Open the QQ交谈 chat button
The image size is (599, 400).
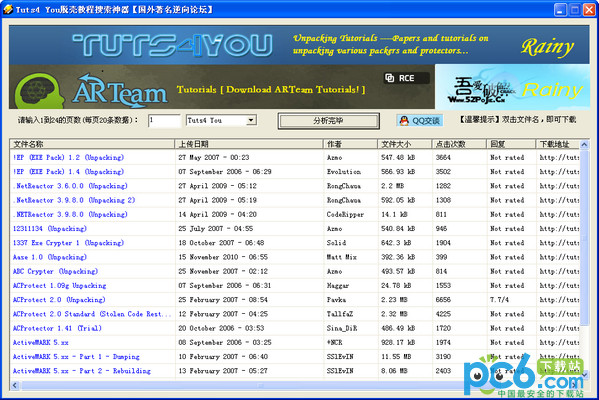[x=419, y=121]
